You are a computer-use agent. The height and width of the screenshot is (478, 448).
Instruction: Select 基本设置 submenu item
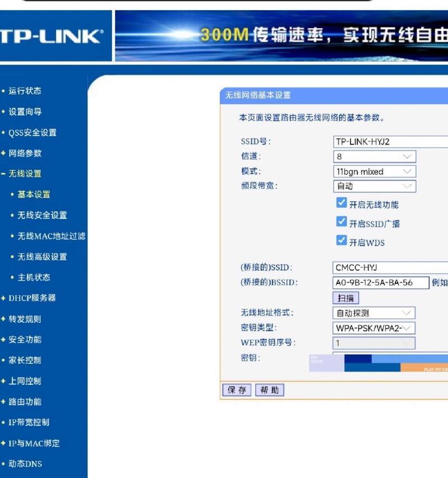[x=34, y=194]
